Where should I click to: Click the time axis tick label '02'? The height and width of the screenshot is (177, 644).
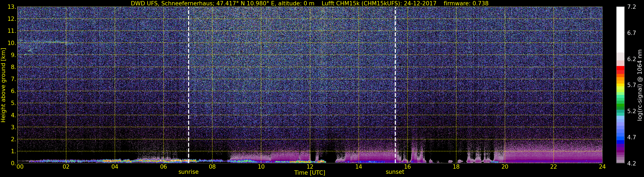pos(66,167)
